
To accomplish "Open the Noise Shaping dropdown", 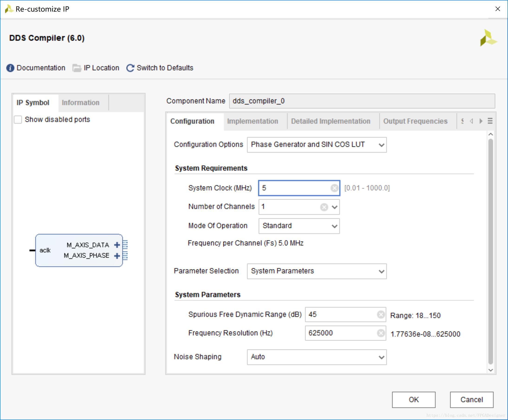I will (316, 357).
